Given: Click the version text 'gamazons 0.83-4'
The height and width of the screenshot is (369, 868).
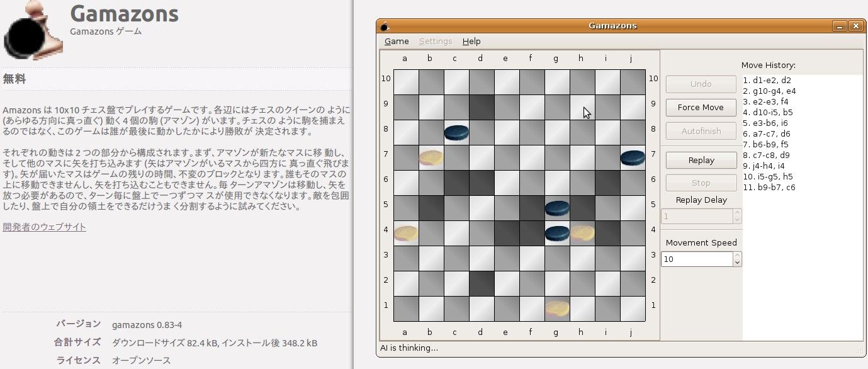Looking at the screenshot, I should click(147, 325).
